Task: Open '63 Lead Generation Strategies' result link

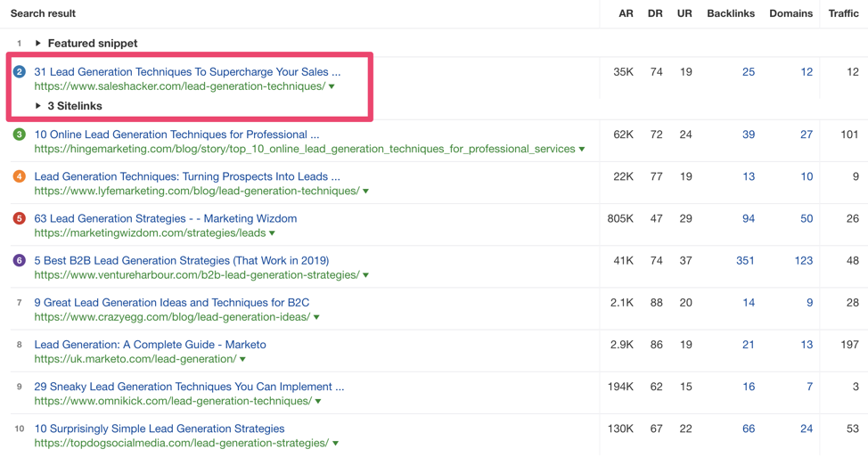Action: pos(165,218)
